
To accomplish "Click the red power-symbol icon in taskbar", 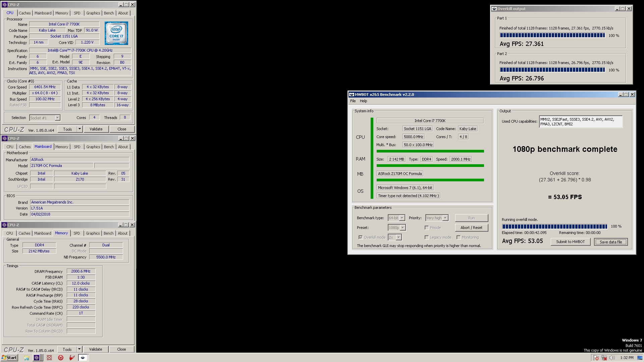I will [61, 358].
